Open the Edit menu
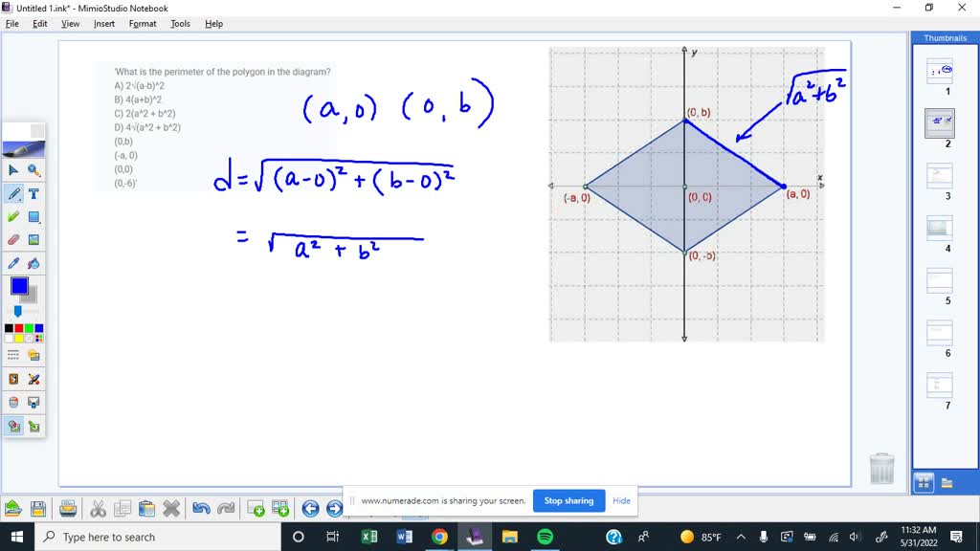 [x=40, y=24]
